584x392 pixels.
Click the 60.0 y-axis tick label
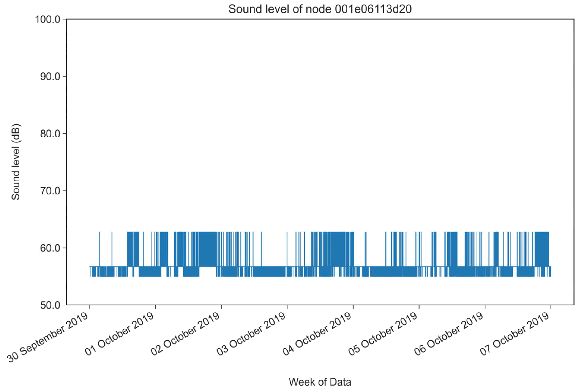click(x=50, y=248)
